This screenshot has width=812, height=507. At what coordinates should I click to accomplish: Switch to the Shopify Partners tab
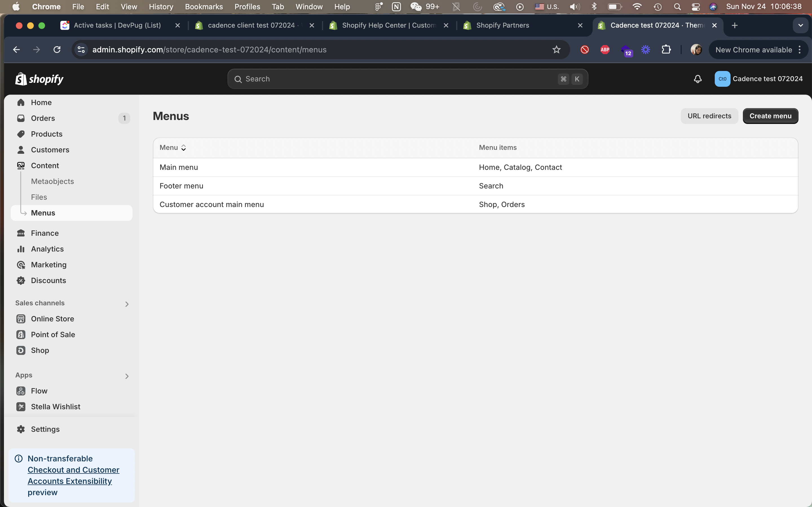(x=502, y=25)
